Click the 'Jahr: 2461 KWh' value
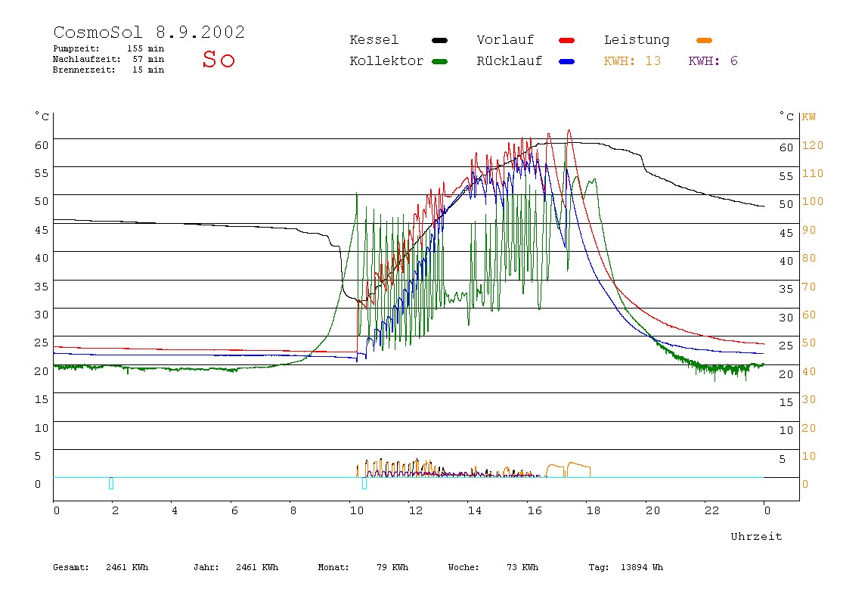This screenshot has height=614, width=868. [x=236, y=567]
